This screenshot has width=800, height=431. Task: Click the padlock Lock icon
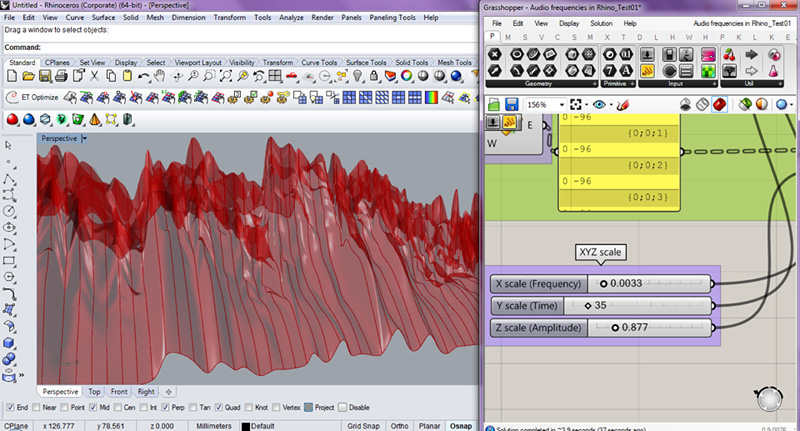(x=374, y=77)
